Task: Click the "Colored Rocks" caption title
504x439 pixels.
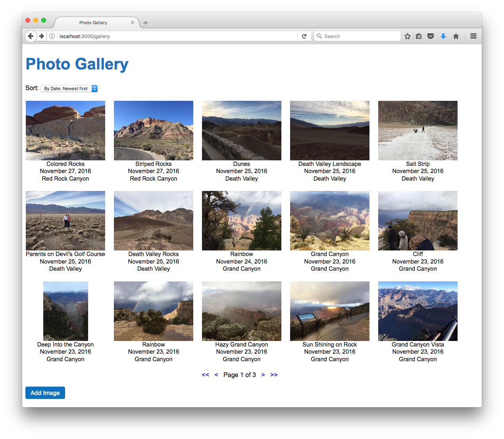Action: (x=65, y=164)
